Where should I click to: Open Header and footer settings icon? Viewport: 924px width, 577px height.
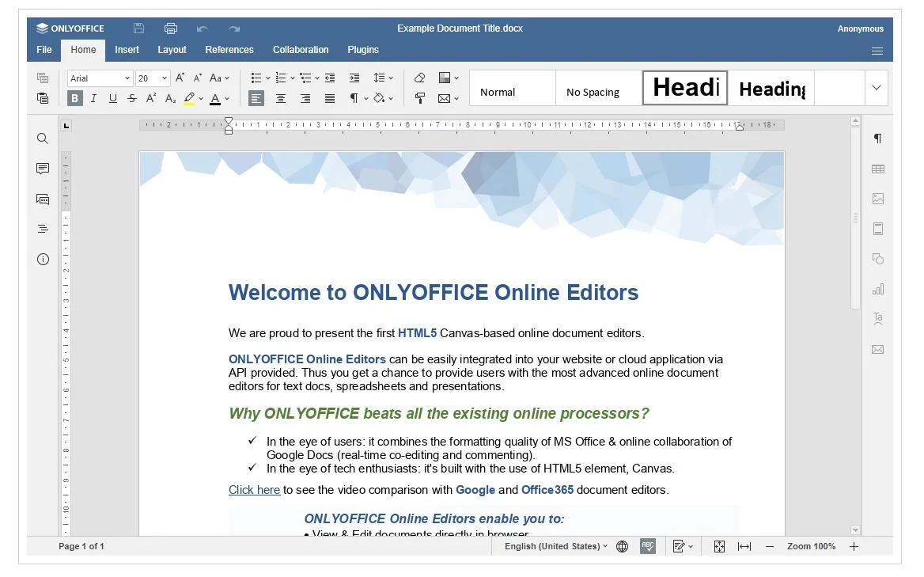pos(877,229)
